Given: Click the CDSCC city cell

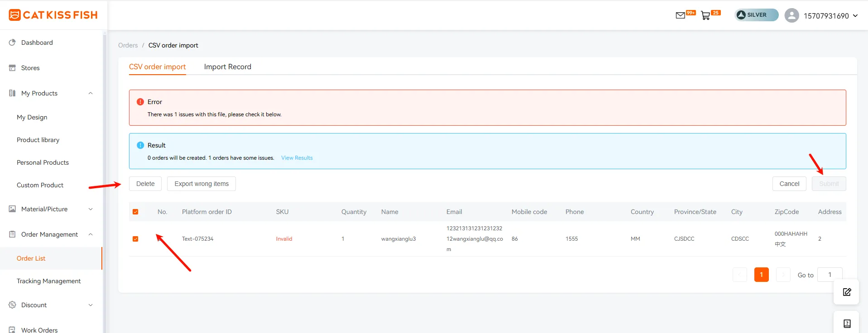Looking at the screenshot, I should 740,239.
